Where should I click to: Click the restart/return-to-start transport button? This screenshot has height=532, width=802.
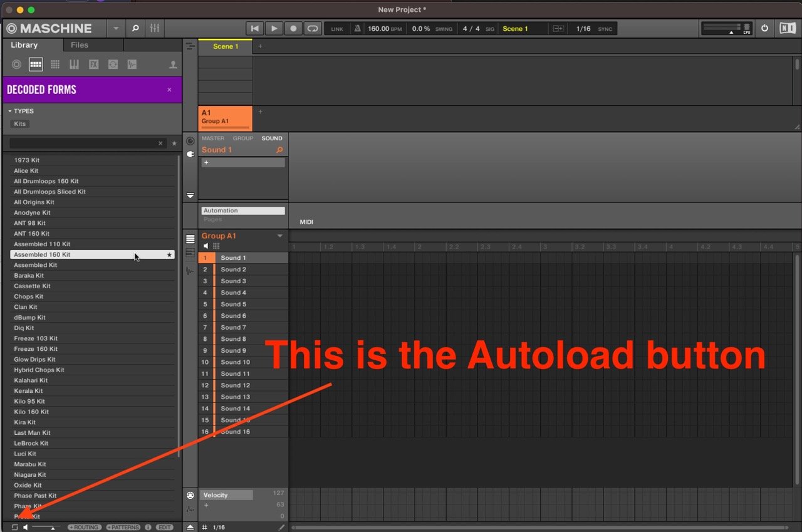coord(254,28)
